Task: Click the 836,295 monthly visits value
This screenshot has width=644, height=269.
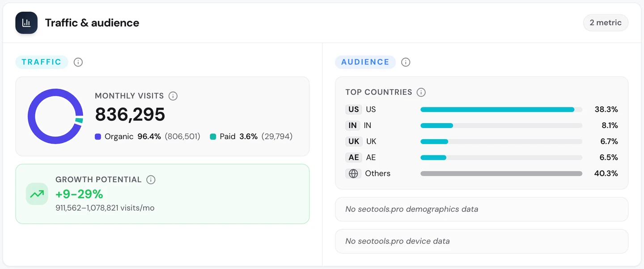Action: pos(130,115)
